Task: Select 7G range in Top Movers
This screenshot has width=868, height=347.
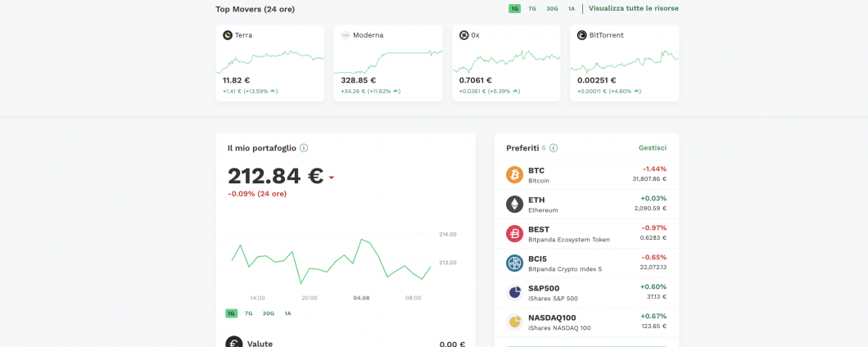Action: click(x=532, y=9)
